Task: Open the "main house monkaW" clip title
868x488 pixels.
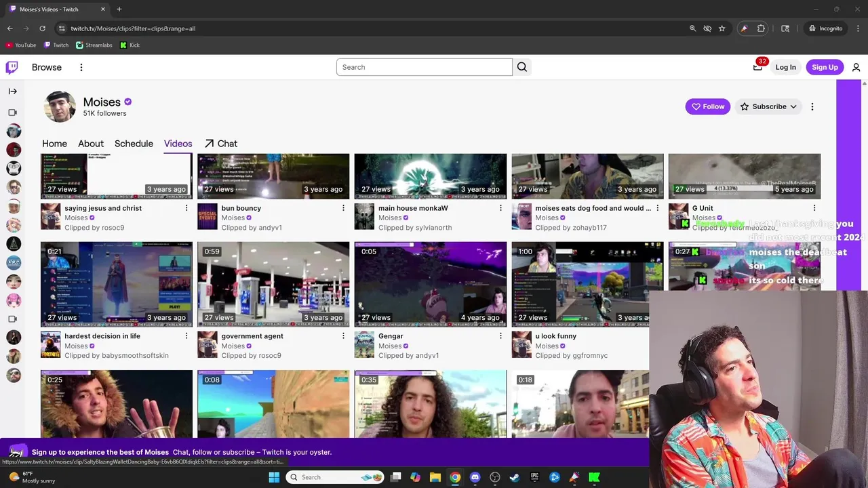Action: (x=413, y=208)
